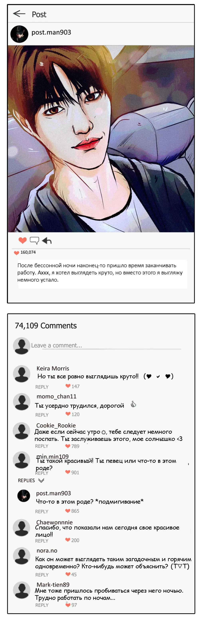View the 160,074 likes count
Viewport: 202px width, 644px height.
[28, 252]
